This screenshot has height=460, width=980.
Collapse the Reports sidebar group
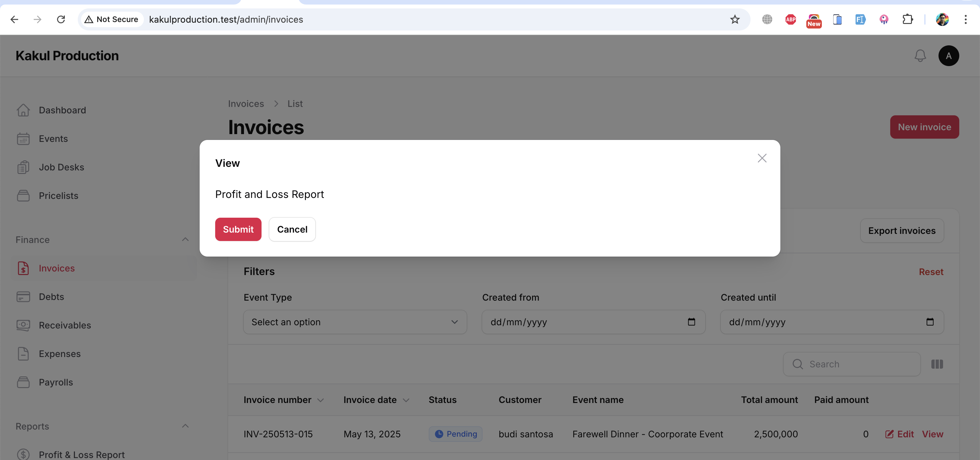185,426
